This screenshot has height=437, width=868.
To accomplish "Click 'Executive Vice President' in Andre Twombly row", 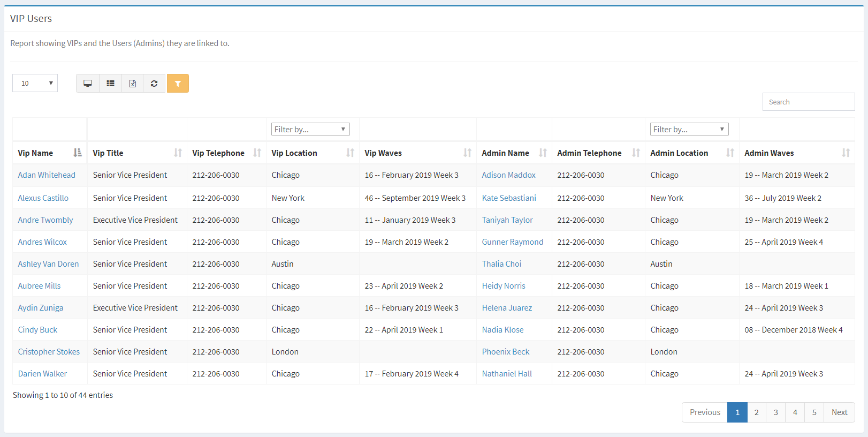I will (x=135, y=220).
